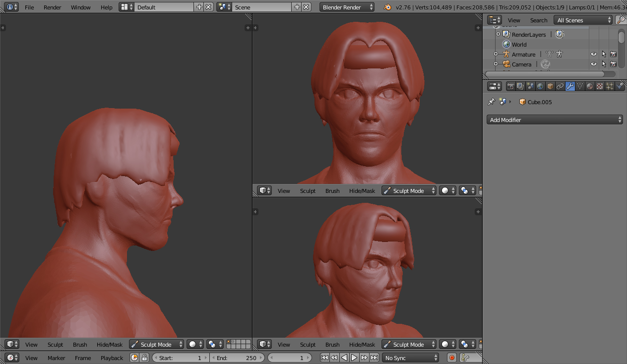The width and height of the screenshot is (627, 364).
Task: Jump to the last frame
Action: click(374, 358)
